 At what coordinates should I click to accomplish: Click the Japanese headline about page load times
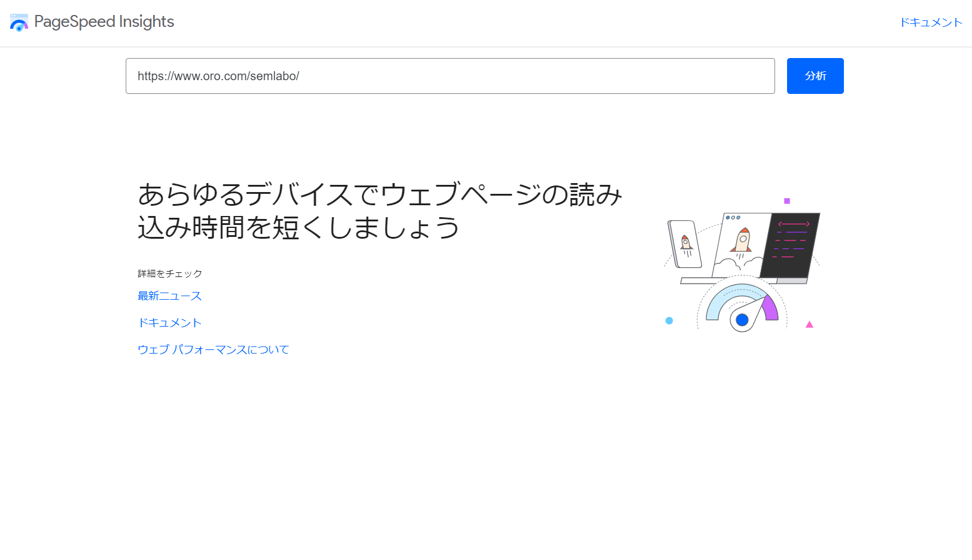click(x=379, y=211)
